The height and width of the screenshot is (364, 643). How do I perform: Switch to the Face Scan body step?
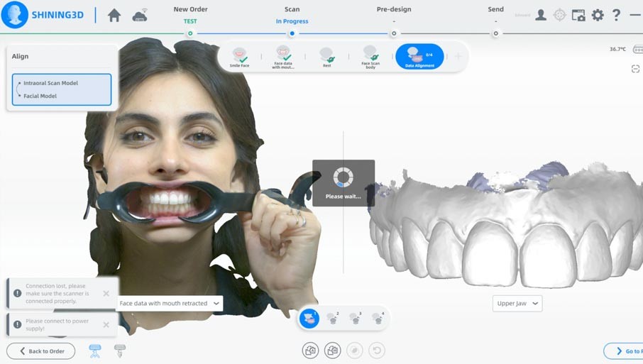(x=370, y=57)
